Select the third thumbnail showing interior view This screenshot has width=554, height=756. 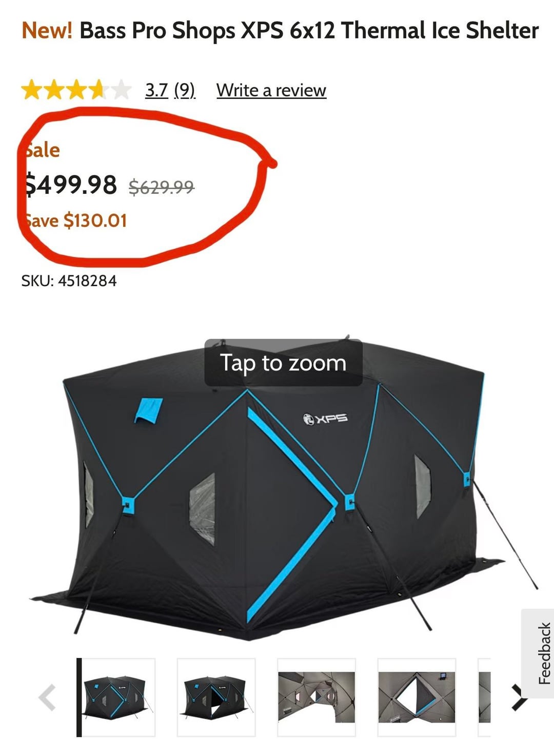click(x=316, y=698)
